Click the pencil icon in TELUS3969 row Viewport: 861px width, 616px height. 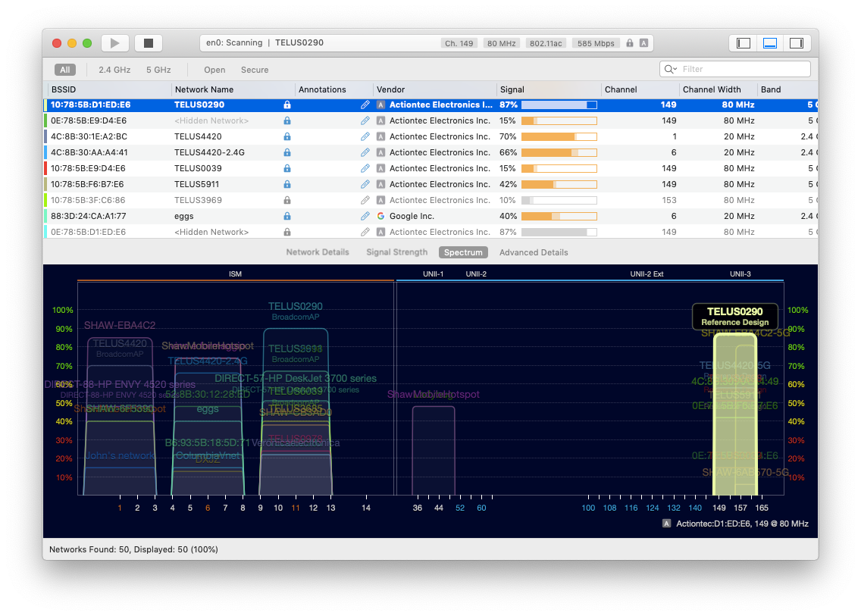coord(365,200)
